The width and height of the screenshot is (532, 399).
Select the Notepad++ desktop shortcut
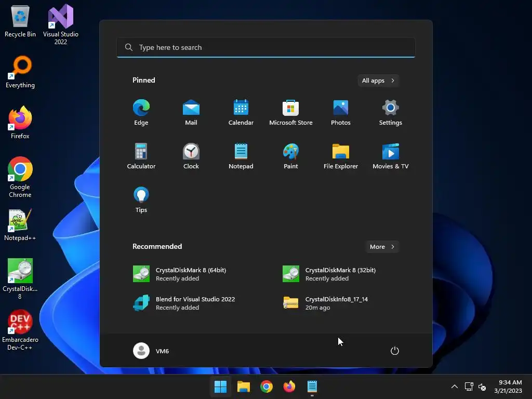coord(20,225)
